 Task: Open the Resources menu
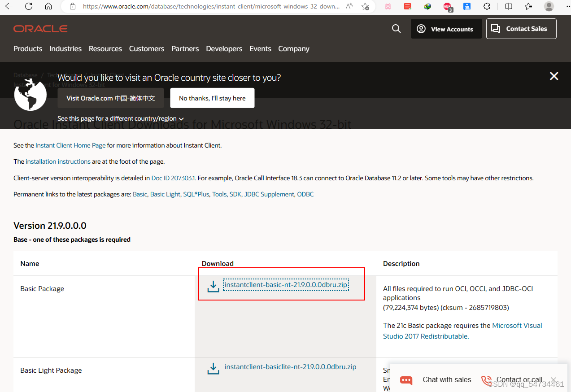[105, 48]
